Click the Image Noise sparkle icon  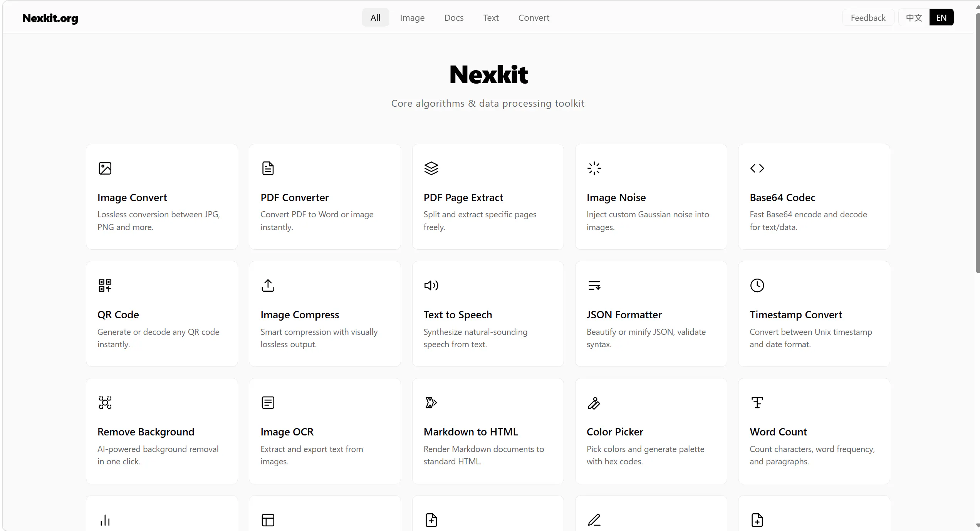click(x=594, y=168)
